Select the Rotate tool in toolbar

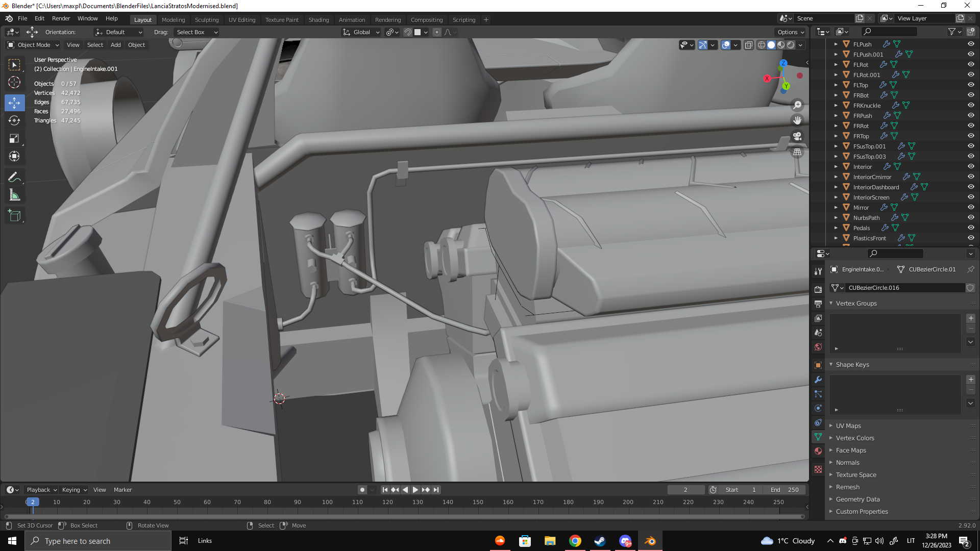click(14, 120)
